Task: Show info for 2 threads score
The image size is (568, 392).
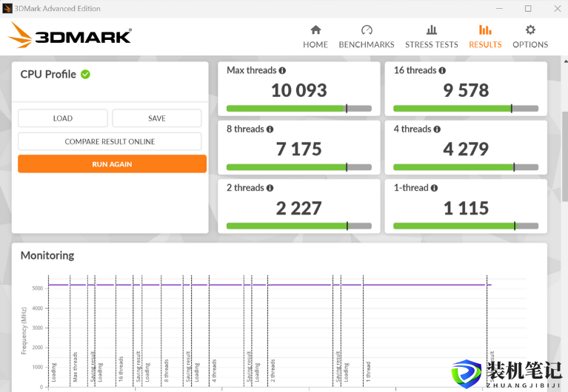Action: coord(270,188)
